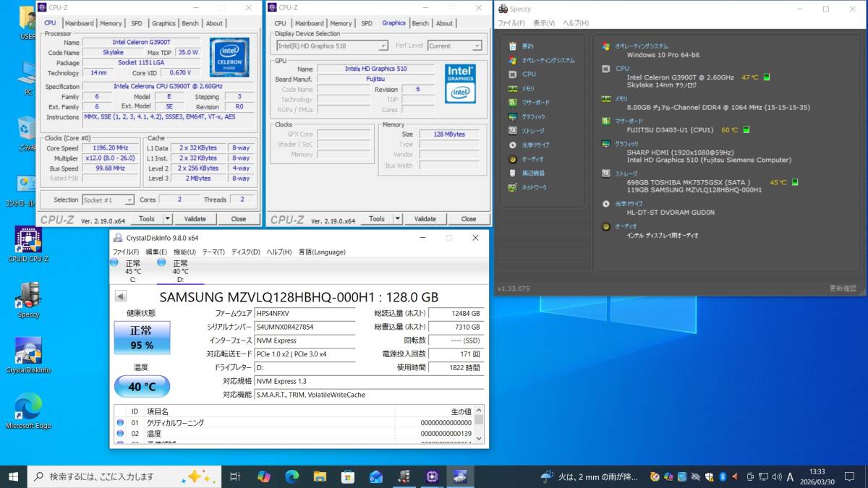
Task: Open the 機能(U) menu in CrystalDiskInfo
Action: point(184,252)
